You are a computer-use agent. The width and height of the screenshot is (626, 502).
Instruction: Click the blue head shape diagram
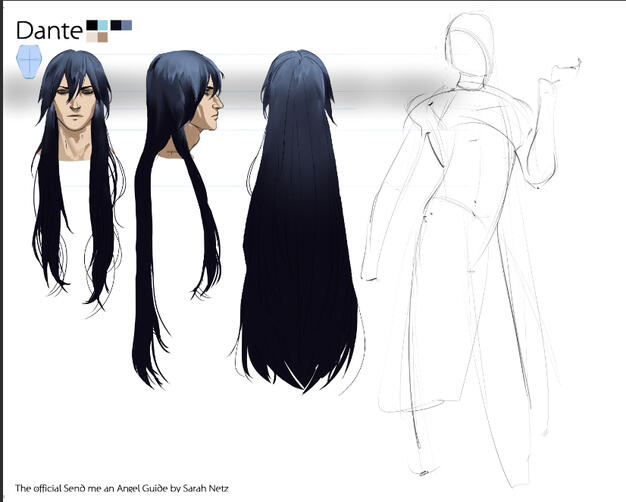[28, 66]
